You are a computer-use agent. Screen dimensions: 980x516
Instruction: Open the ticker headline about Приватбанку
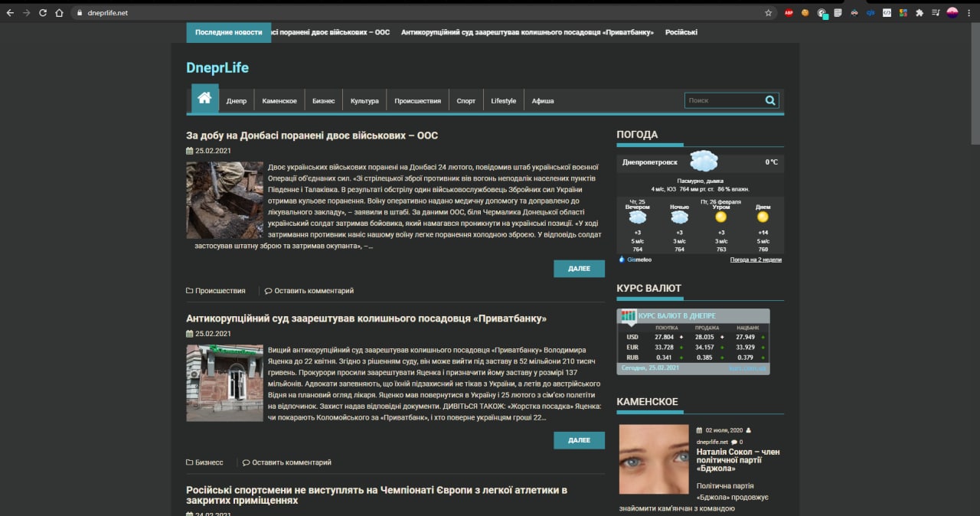[x=528, y=32]
